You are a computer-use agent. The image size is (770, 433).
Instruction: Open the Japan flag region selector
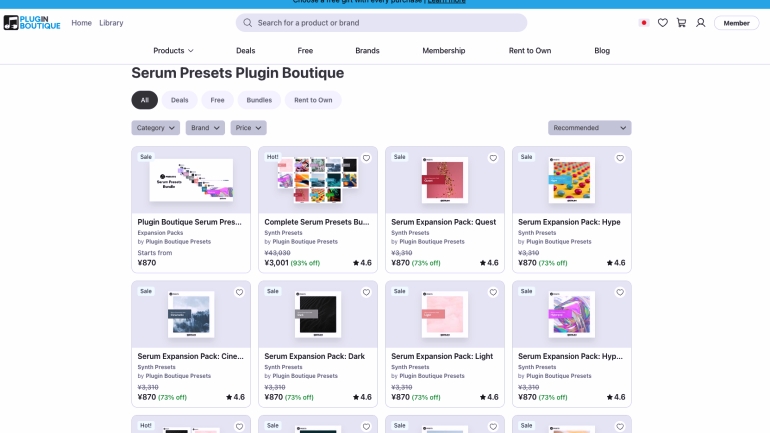point(644,23)
